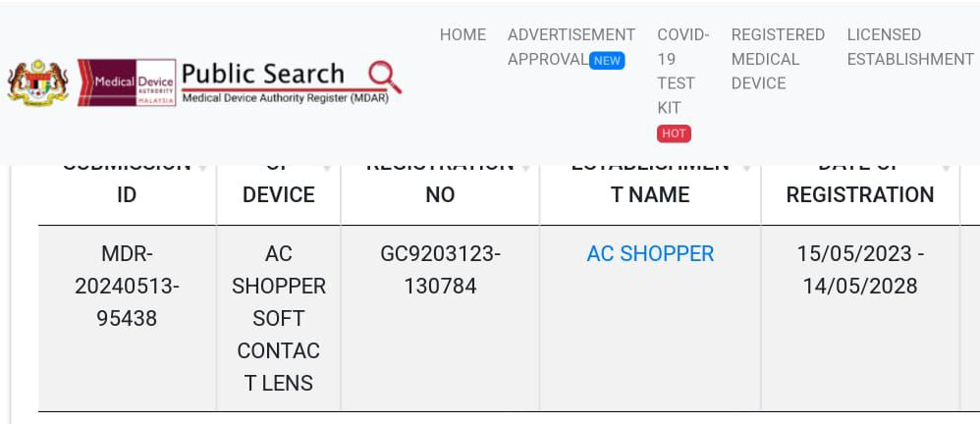980x424 pixels.
Task: Click the red magnifying glass search icon
Action: coord(384,77)
